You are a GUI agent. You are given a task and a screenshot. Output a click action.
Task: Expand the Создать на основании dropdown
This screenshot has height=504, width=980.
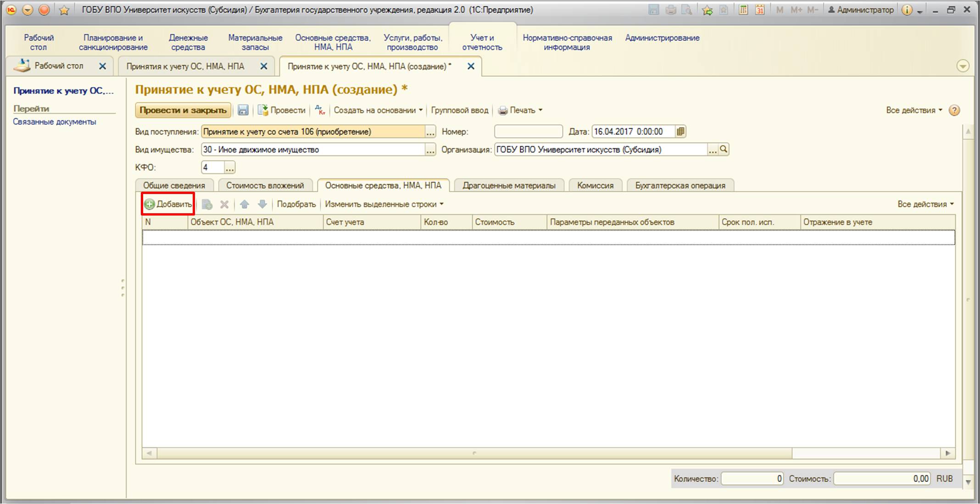[x=378, y=110]
